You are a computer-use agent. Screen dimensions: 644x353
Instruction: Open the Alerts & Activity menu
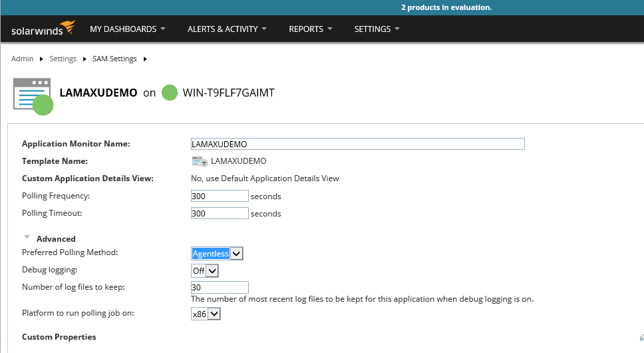point(227,29)
